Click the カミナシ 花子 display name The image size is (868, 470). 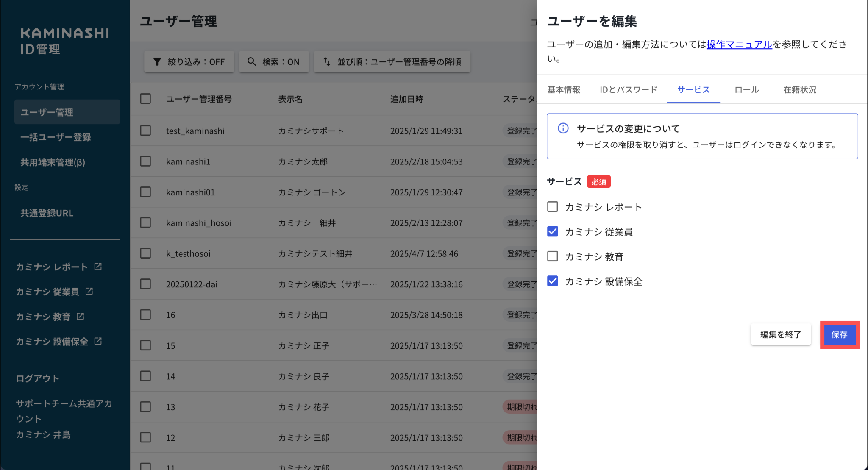point(304,407)
